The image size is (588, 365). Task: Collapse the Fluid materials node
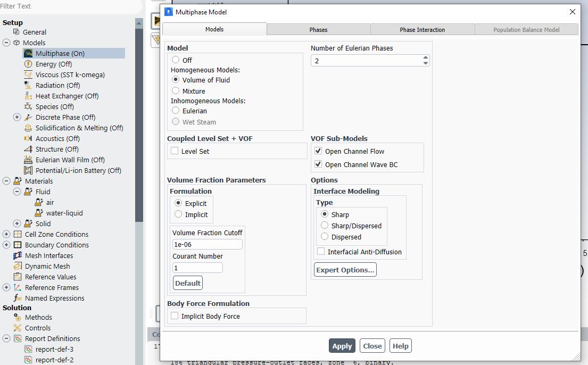[x=17, y=192]
